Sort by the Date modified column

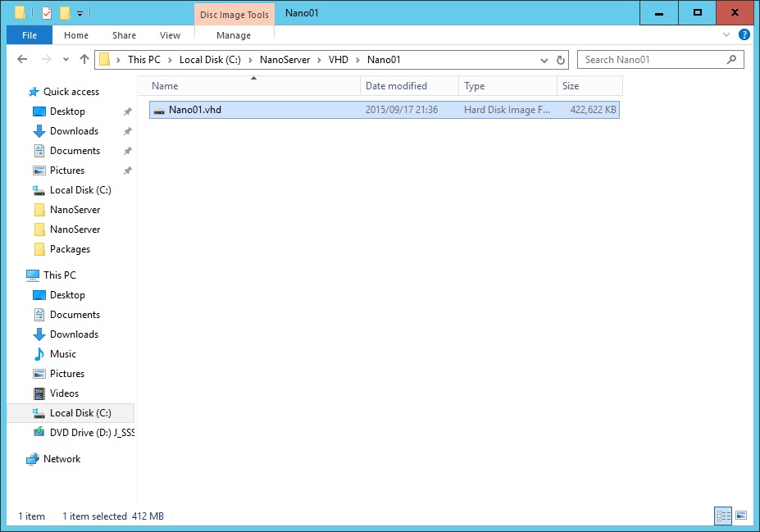(x=409, y=86)
